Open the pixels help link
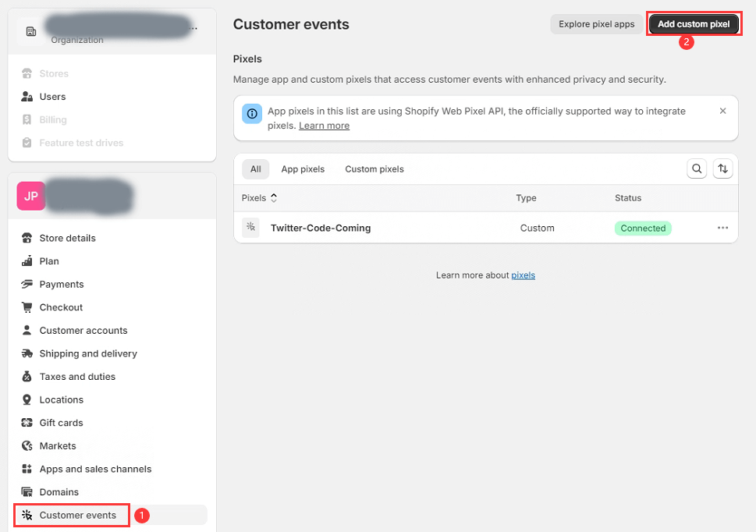This screenshot has width=756, height=532. [x=524, y=275]
